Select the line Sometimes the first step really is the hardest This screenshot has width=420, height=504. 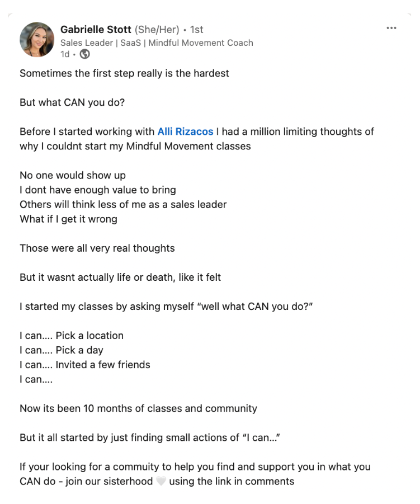coord(124,73)
